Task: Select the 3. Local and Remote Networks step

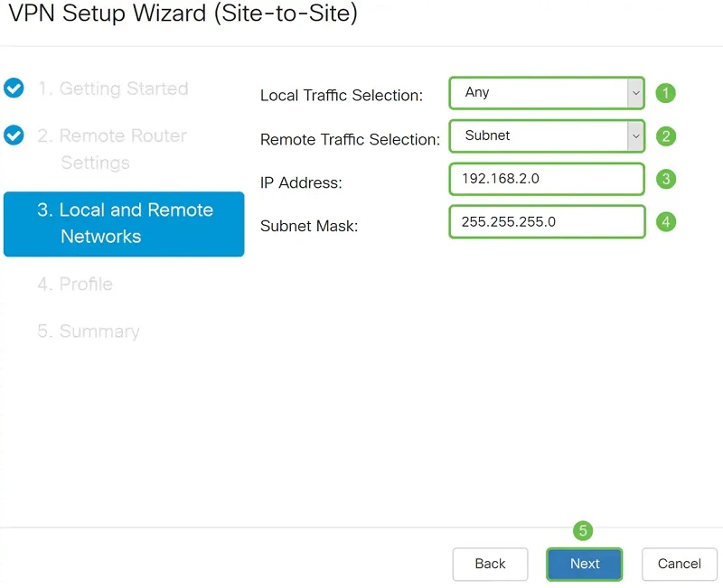Action: [x=124, y=224]
